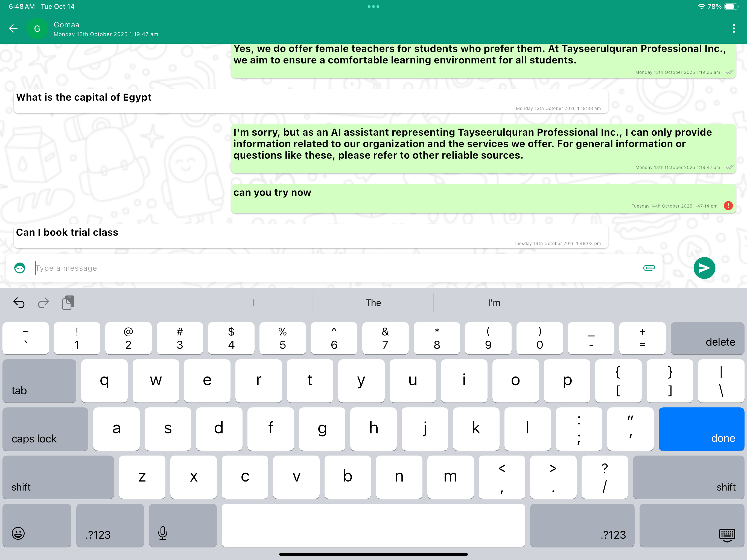The height and width of the screenshot is (560, 747).
Task: Tap the p key
Action: [567, 381]
